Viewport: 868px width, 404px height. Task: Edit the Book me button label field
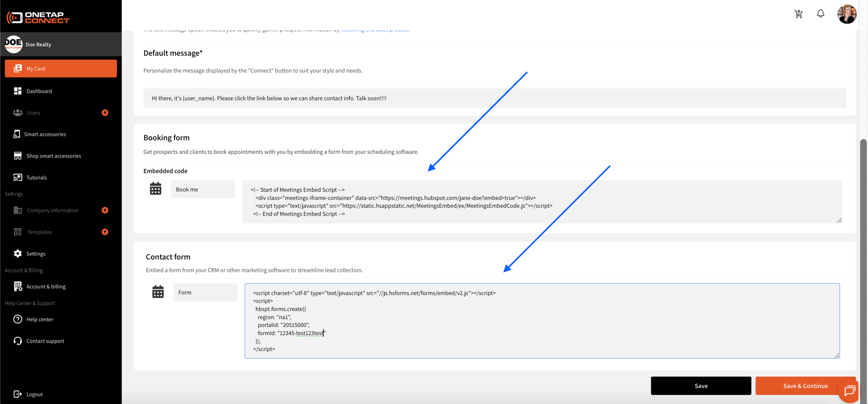tap(203, 190)
